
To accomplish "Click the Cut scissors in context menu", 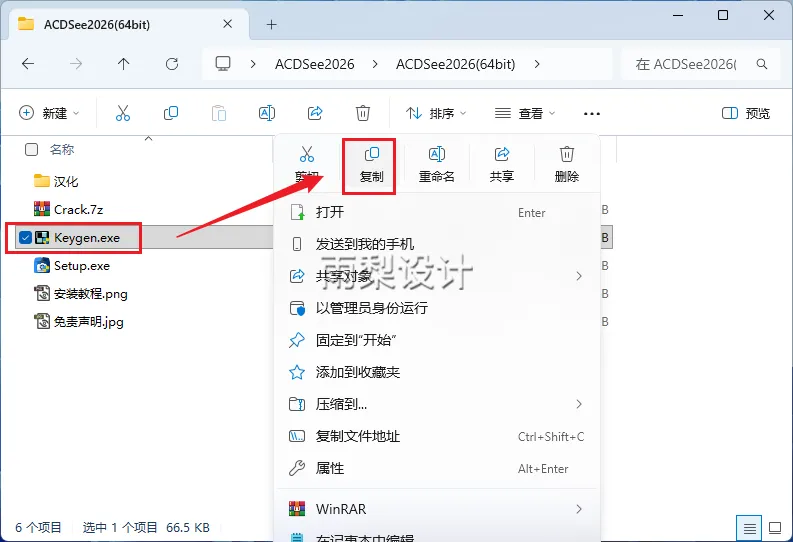I will pos(306,154).
